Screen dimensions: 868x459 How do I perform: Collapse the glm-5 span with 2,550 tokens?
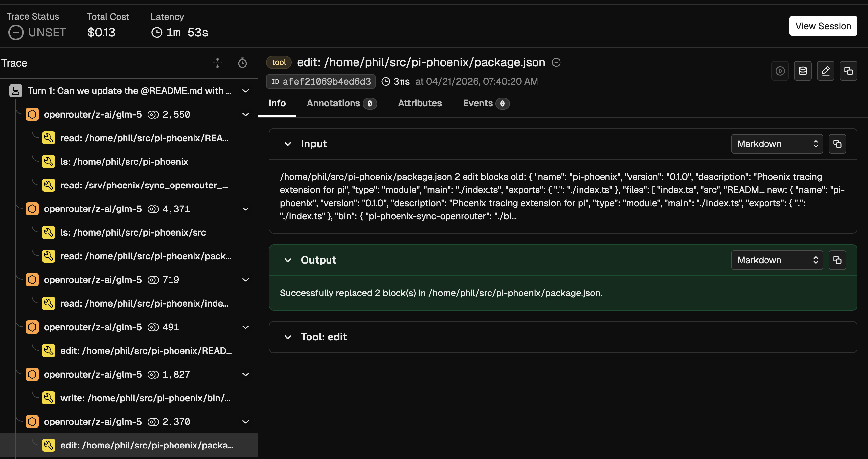(x=246, y=115)
